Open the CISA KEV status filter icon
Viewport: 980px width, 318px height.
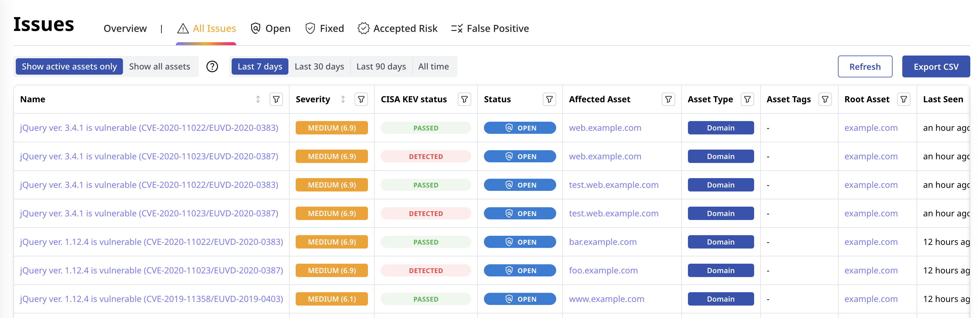pos(464,99)
